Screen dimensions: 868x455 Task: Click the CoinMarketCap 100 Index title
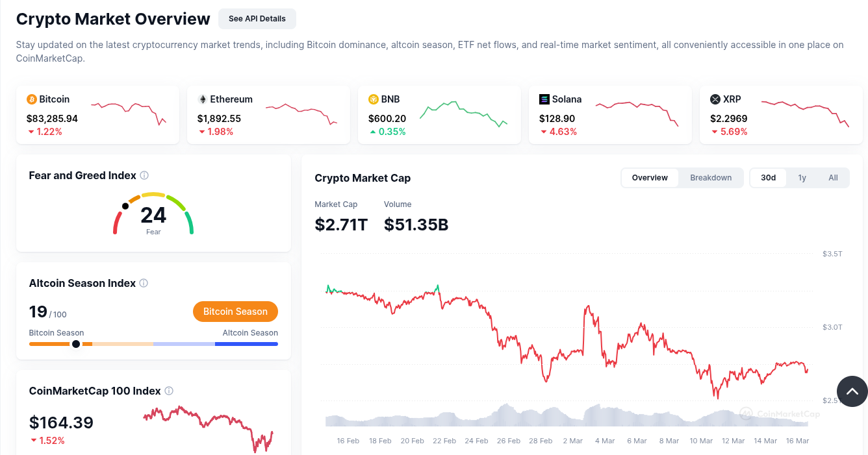pyautogui.click(x=95, y=391)
